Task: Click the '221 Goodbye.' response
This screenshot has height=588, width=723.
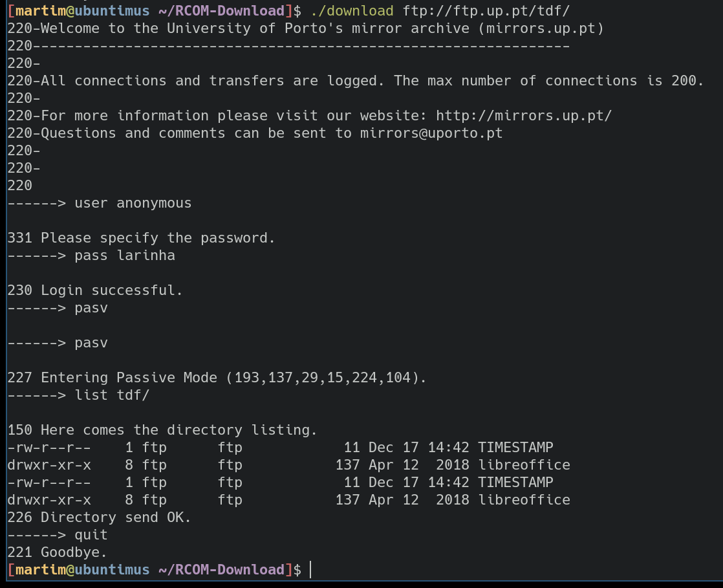Action: (x=57, y=552)
